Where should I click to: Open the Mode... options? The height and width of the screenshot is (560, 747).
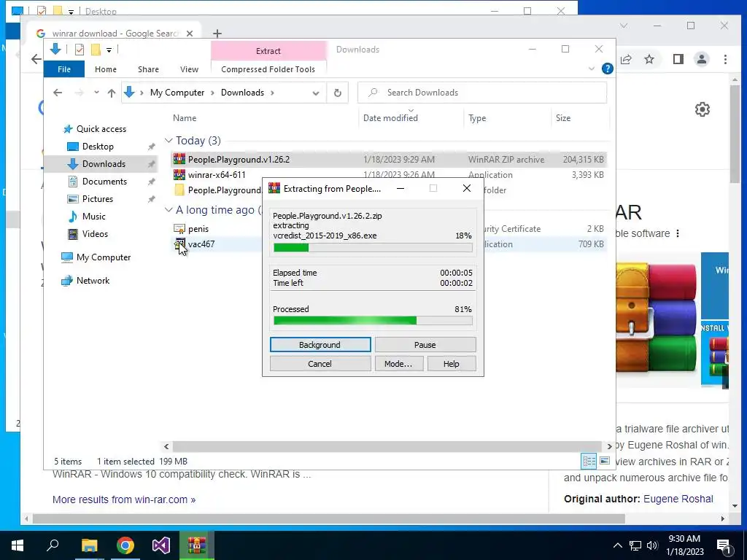coord(398,364)
